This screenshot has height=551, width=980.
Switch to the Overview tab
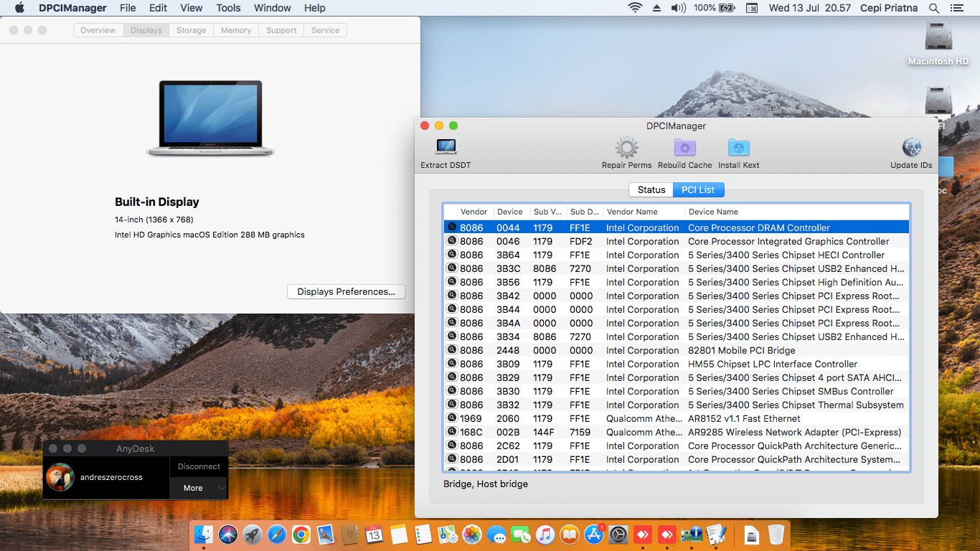coord(98,30)
